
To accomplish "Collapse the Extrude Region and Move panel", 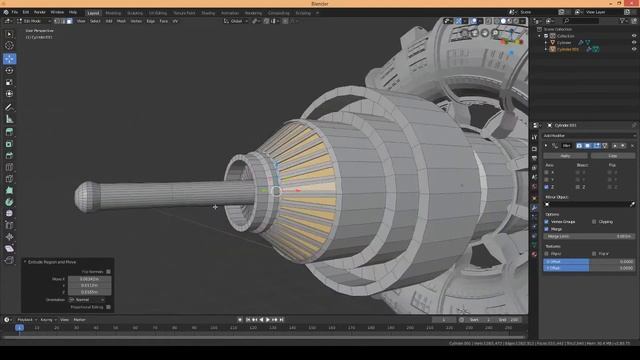I will pos(25,262).
